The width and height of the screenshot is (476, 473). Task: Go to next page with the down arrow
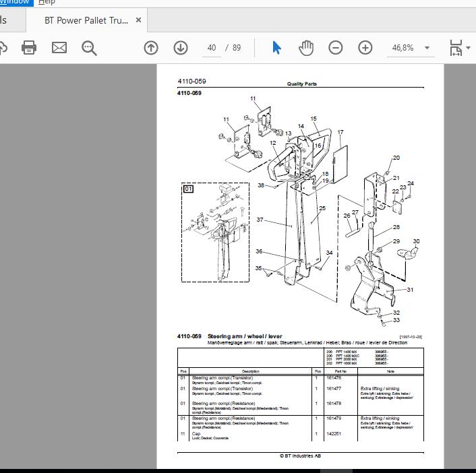click(x=181, y=48)
